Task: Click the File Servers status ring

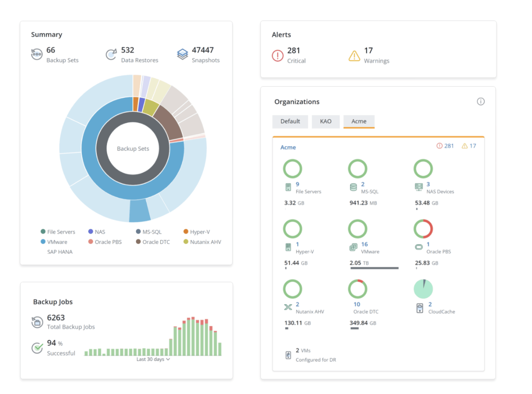Action: click(292, 169)
